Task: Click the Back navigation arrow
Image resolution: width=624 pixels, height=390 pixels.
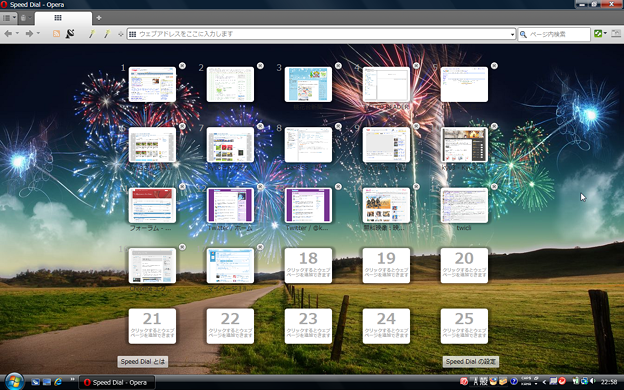Action: (8, 33)
